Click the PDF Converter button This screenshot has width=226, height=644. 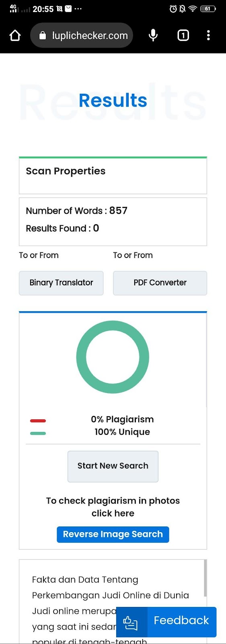160,283
